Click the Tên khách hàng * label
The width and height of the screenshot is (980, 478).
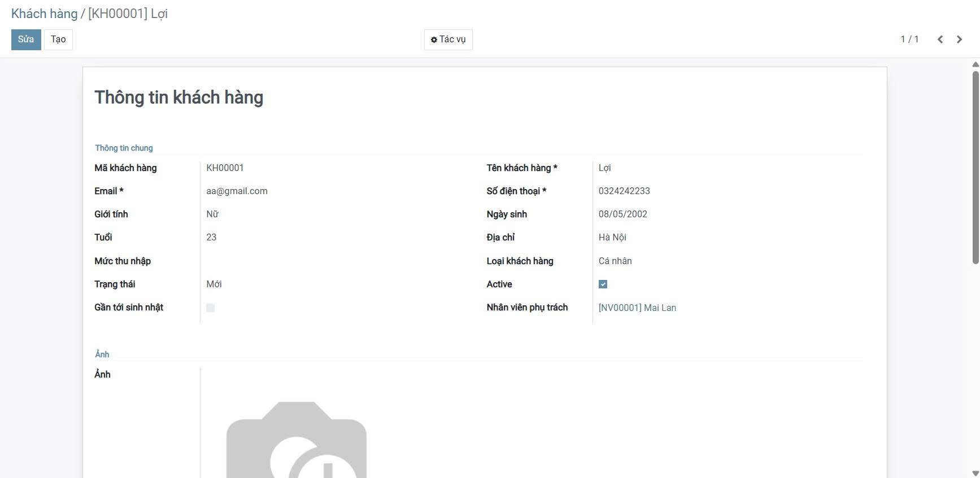pyautogui.click(x=522, y=168)
